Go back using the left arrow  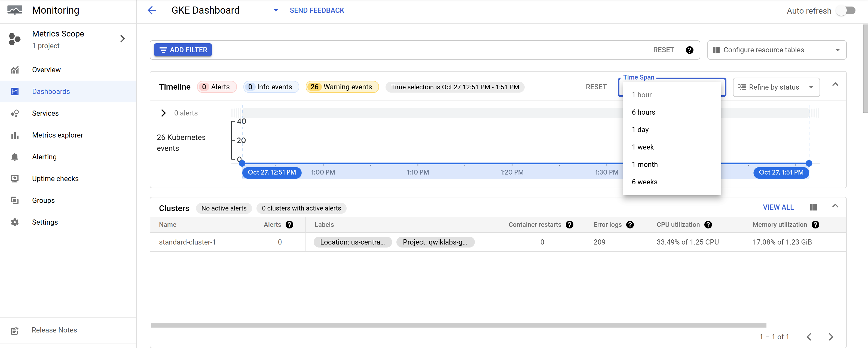point(152,10)
